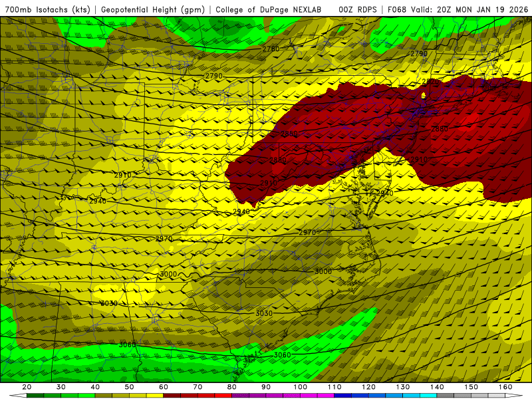Click the 2760 height contour label
532x399 pixels.
[x=271, y=49]
